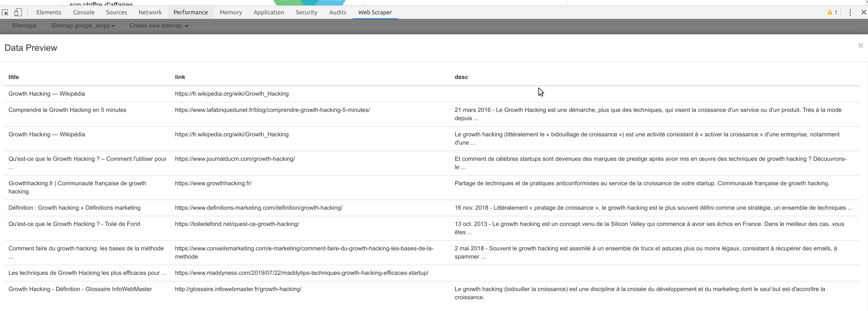Select 'Qu'est-ce que le Growth Hacking ? - Toile de Fond'
868x311 pixels.
point(74,224)
